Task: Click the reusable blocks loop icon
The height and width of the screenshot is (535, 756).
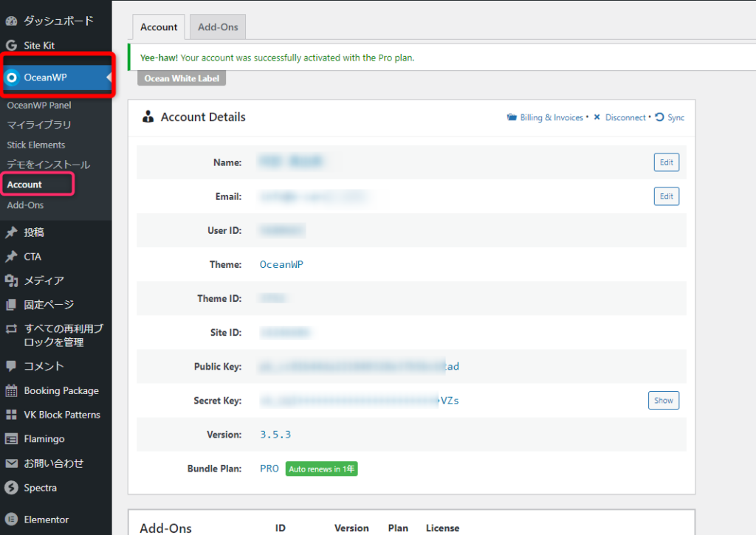Action: (11, 329)
